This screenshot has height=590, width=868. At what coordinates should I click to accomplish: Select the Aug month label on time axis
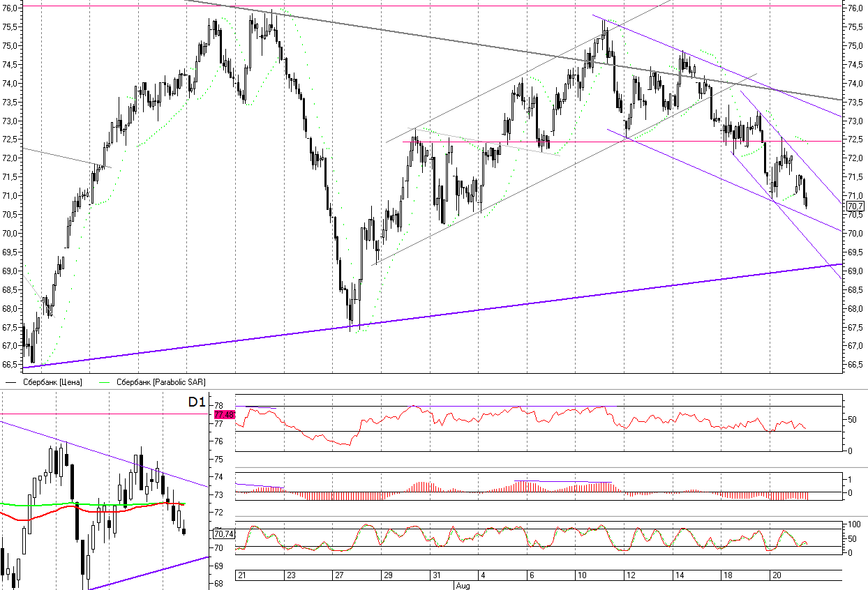pos(462,586)
